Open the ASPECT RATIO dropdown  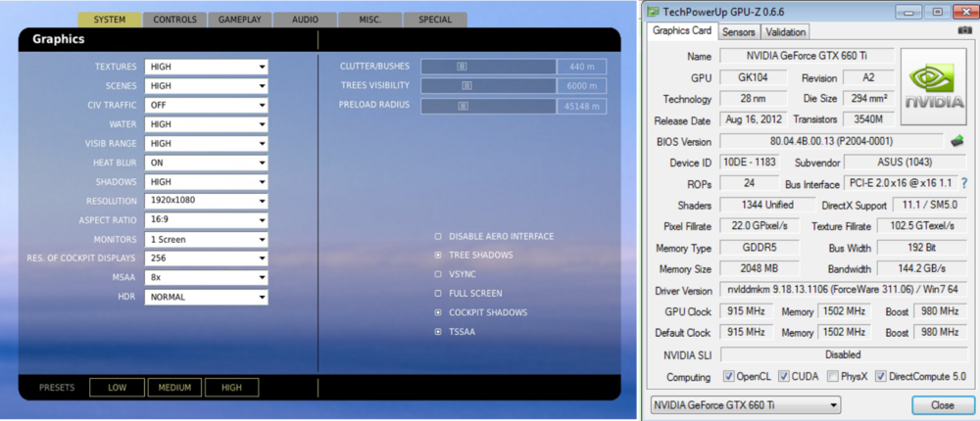[x=206, y=220]
